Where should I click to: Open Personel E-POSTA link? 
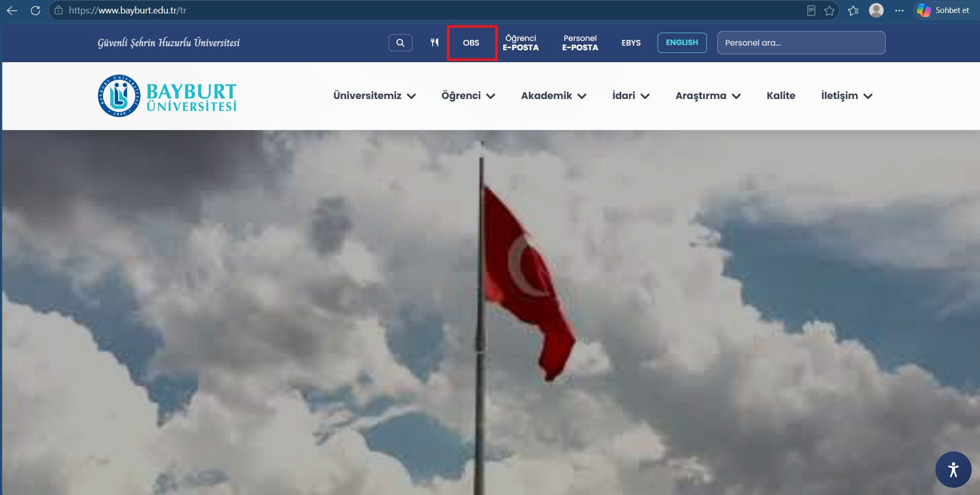coord(580,43)
